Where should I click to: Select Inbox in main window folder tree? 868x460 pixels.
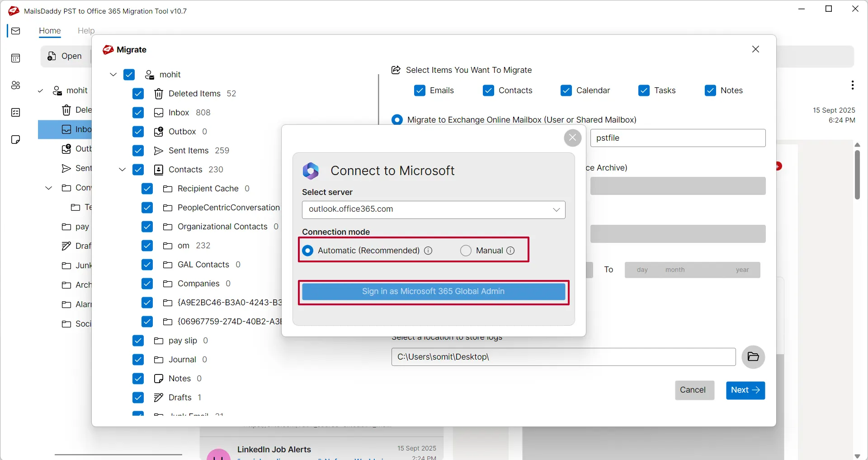[x=65, y=129]
